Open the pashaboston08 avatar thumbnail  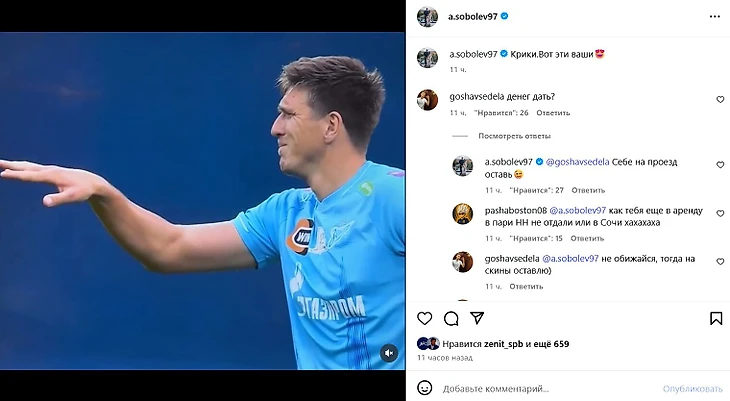click(x=462, y=214)
